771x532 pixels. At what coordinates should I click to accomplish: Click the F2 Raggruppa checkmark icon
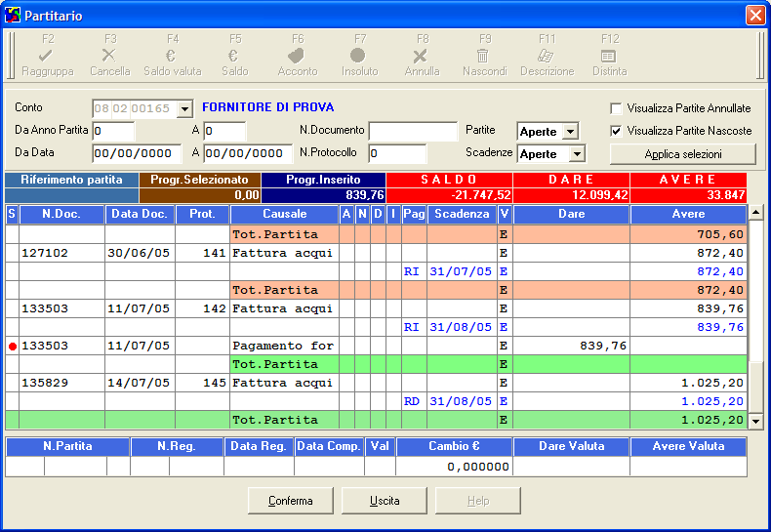pos(45,56)
